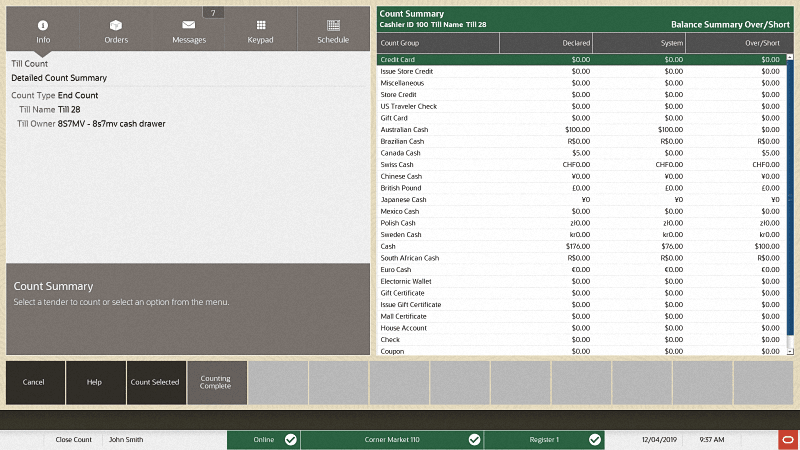Image resolution: width=800 pixels, height=450 pixels.
Task: Click the Corner Market 110 status
Action: 392,439
